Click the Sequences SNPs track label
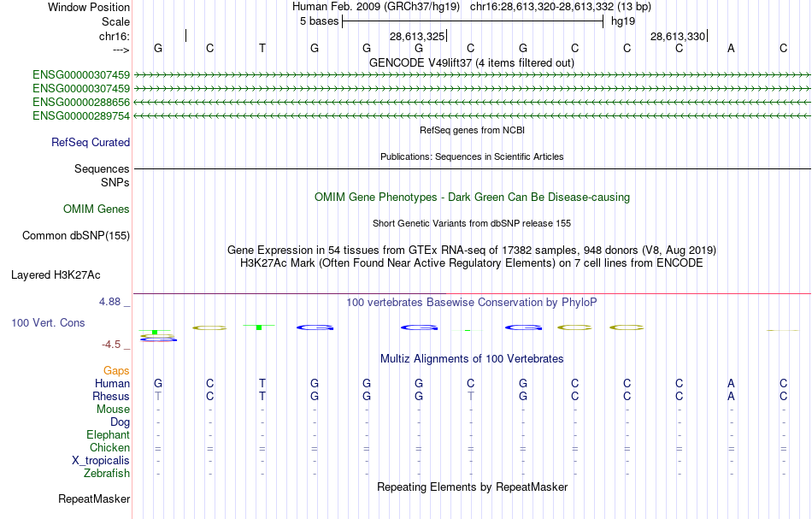The image size is (812, 519). [x=102, y=175]
